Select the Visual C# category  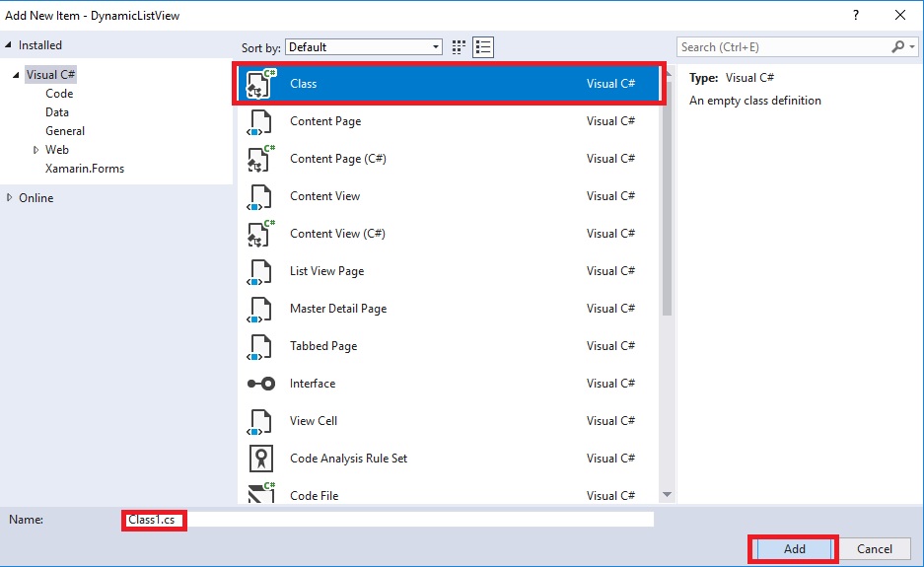pos(50,75)
